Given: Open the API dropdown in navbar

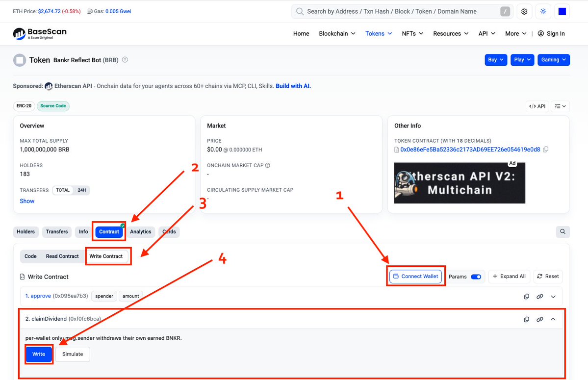Looking at the screenshot, I should [487, 34].
